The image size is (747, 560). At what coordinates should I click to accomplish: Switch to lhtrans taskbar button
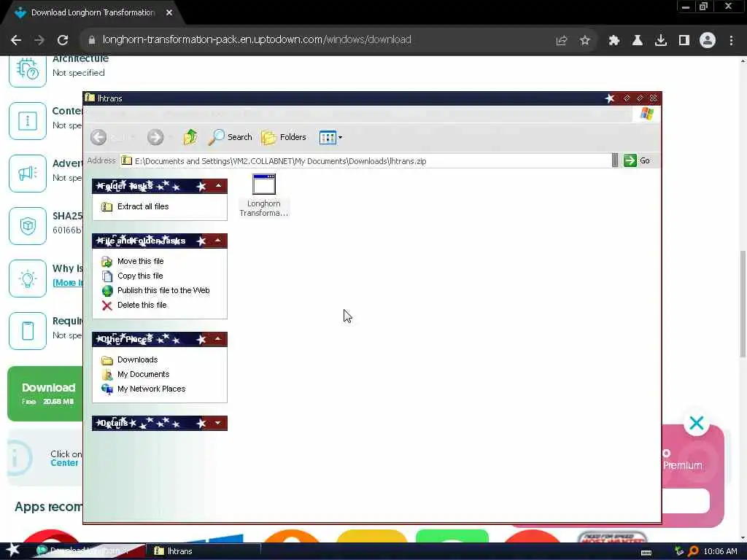point(205,551)
